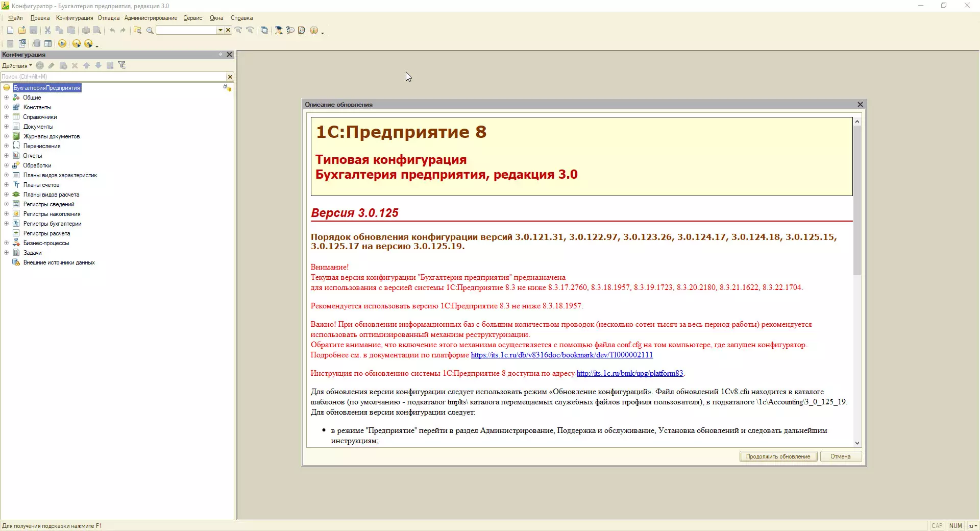Click the update description vertical scrollbar thumb
The height and width of the screenshot is (531, 980).
pyautogui.click(x=857, y=200)
